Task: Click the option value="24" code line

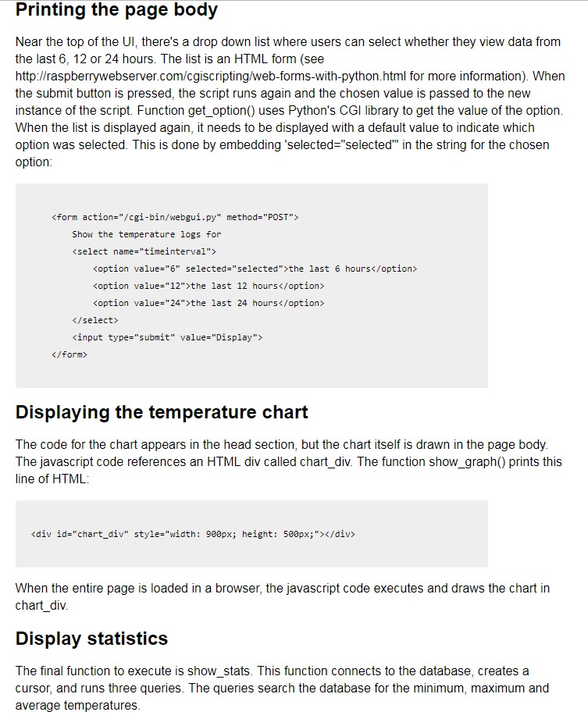Action: tap(208, 303)
